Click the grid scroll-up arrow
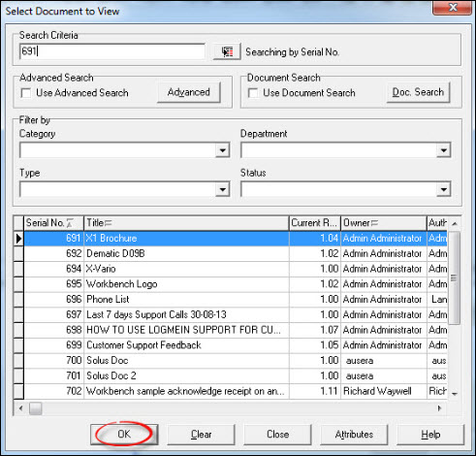Image resolution: width=476 pixels, height=456 pixels. click(455, 223)
